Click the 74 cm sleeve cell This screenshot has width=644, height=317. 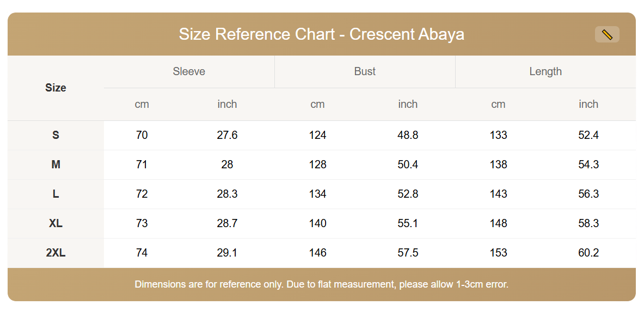click(142, 253)
